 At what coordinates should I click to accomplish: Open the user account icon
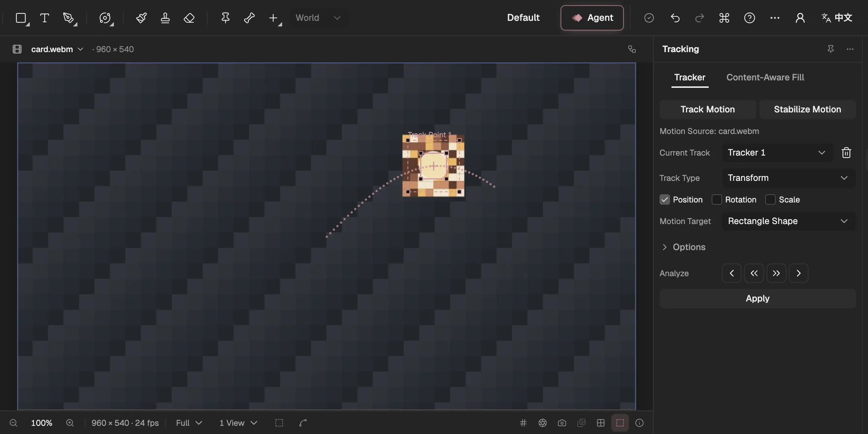(800, 18)
